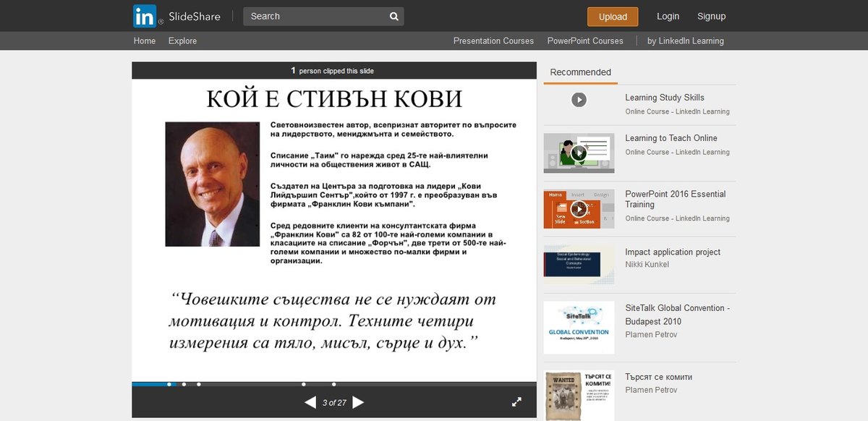Click the LinkedIn SlideShare logo
Viewport: 868px width, 421px height.
(x=176, y=16)
